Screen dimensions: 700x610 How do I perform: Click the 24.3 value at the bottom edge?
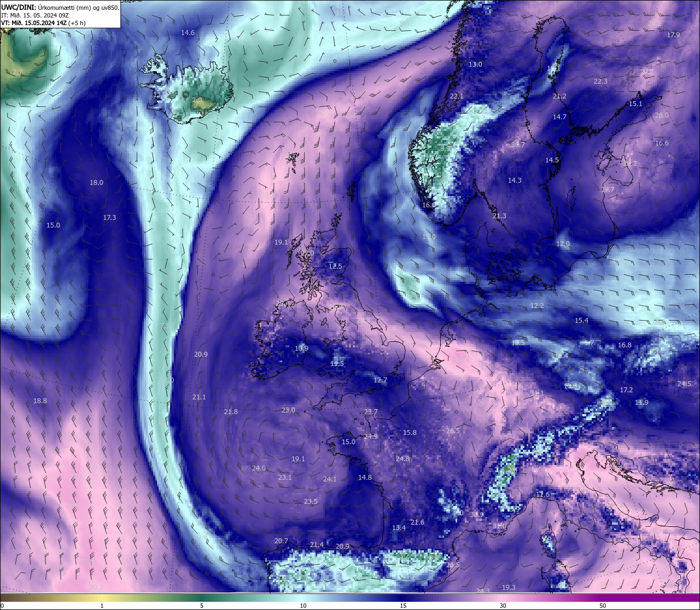(x=483, y=591)
